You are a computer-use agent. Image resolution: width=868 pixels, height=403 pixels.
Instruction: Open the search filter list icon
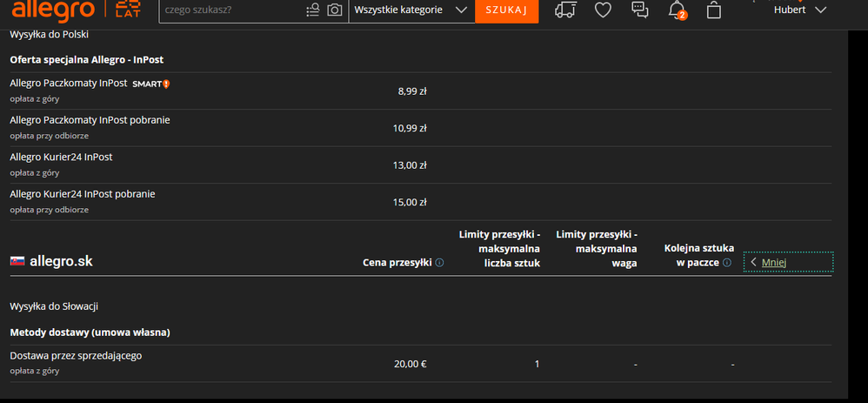(x=313, y=10)
